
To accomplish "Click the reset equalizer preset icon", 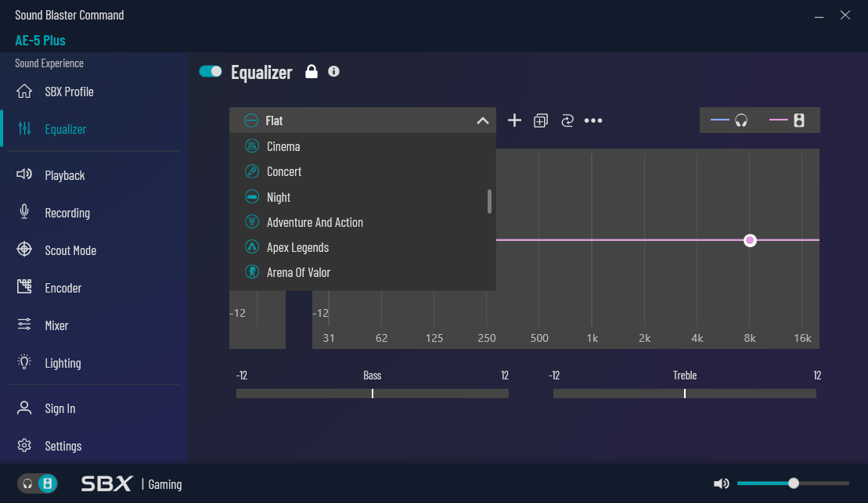I will (567, 120).
